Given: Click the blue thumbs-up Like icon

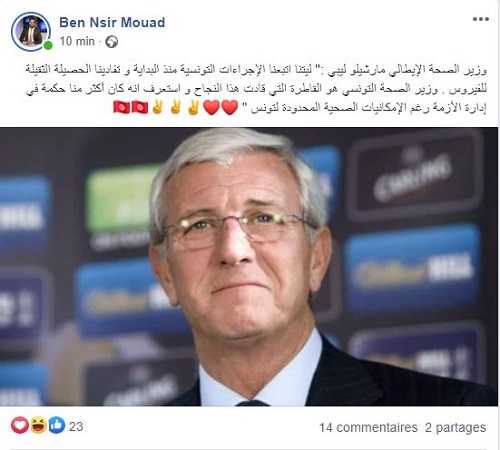Looking at the screenshot, I should [x=57, y=425].
